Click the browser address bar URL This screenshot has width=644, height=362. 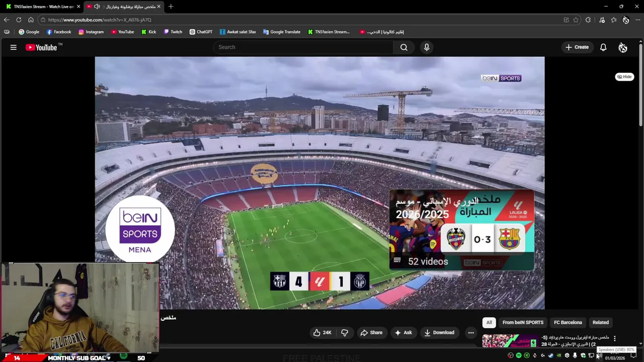[x=100, y=20]
